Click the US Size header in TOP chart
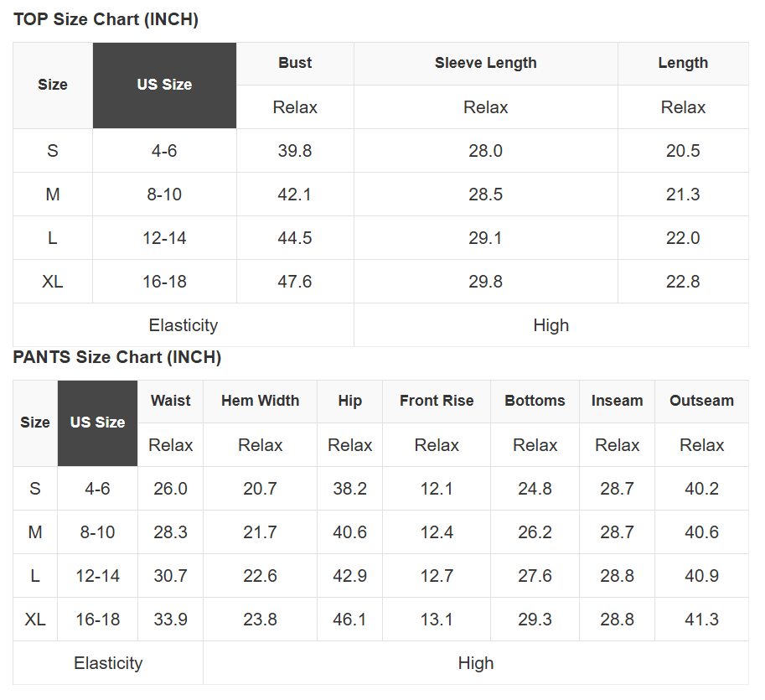The height and width of the screenshot is (700, 765). [x=164, y=85]
